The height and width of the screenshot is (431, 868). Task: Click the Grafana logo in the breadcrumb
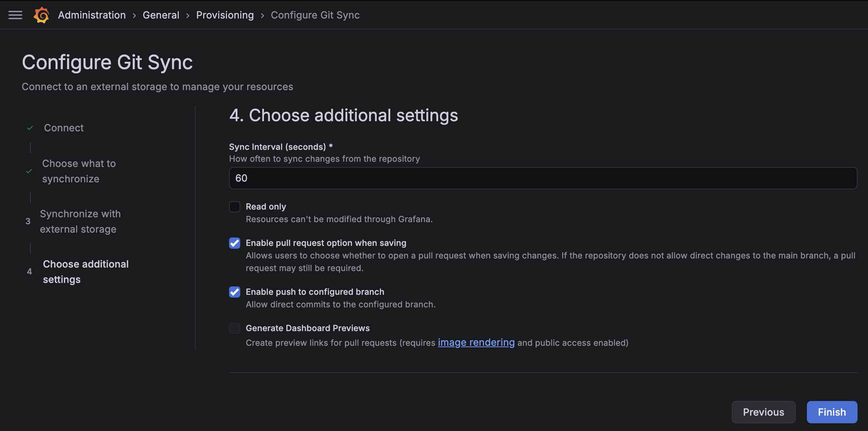click(x=41, y=15)
